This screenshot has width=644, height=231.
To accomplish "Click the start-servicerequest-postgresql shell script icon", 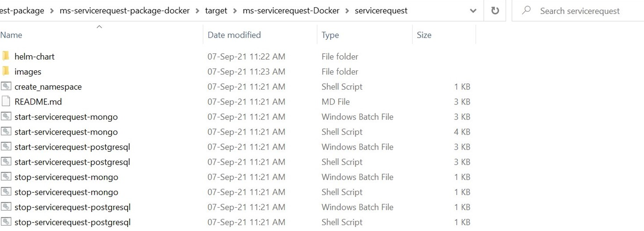I will coord(6,162).
